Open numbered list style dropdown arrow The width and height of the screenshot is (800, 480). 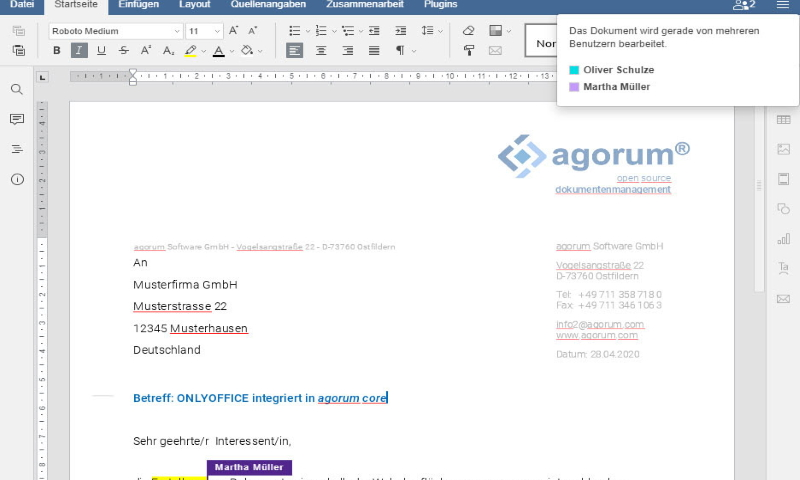334,31
